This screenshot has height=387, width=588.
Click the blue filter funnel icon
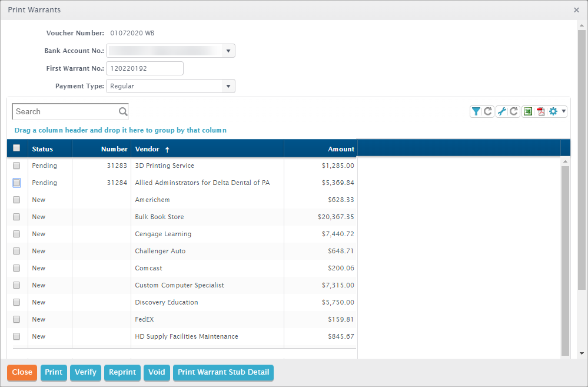pos(476,111)
